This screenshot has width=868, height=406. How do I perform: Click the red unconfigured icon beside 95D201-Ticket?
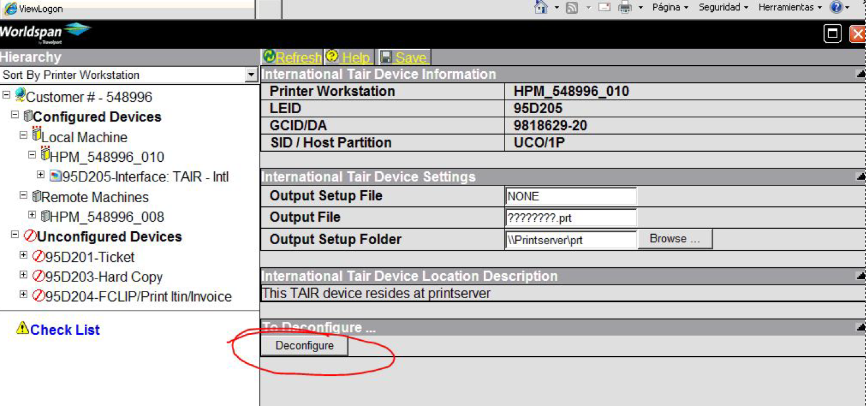point(39,257)
